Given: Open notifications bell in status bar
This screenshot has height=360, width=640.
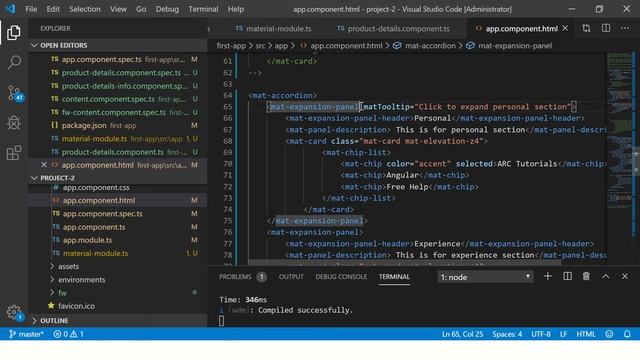Looking at the screenshot, I should (x=627, y=334).
